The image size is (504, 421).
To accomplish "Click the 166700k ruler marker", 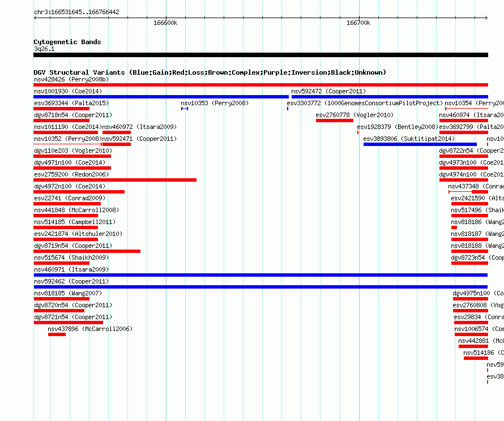I will [358, 23].
